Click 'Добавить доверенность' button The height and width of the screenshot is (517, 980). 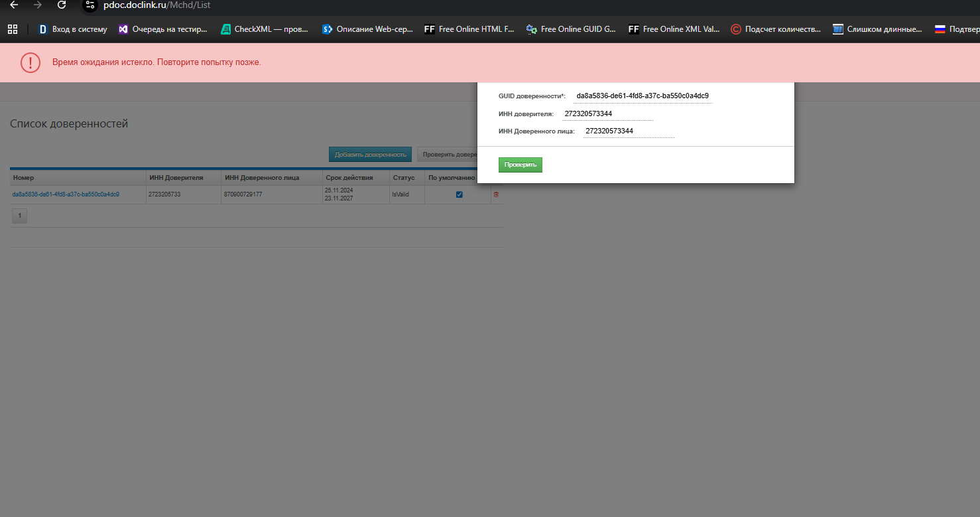pos(370,155)
